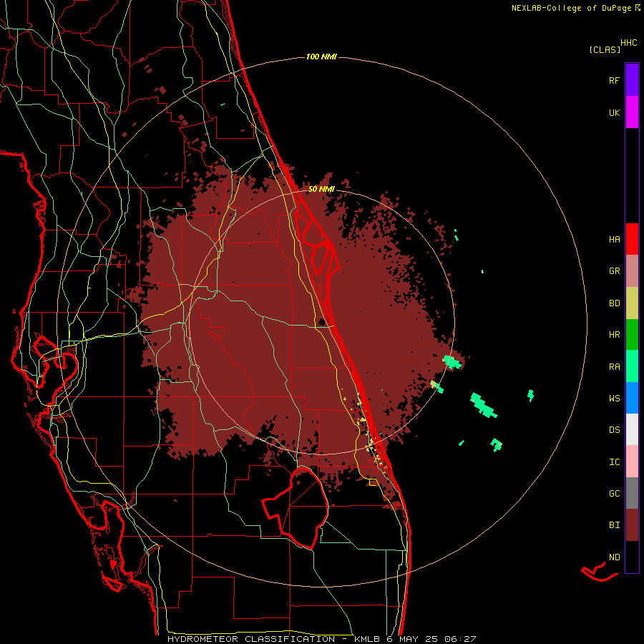Click the 'ND' legend label
This screenshot has height=644, width=644.
614,557
